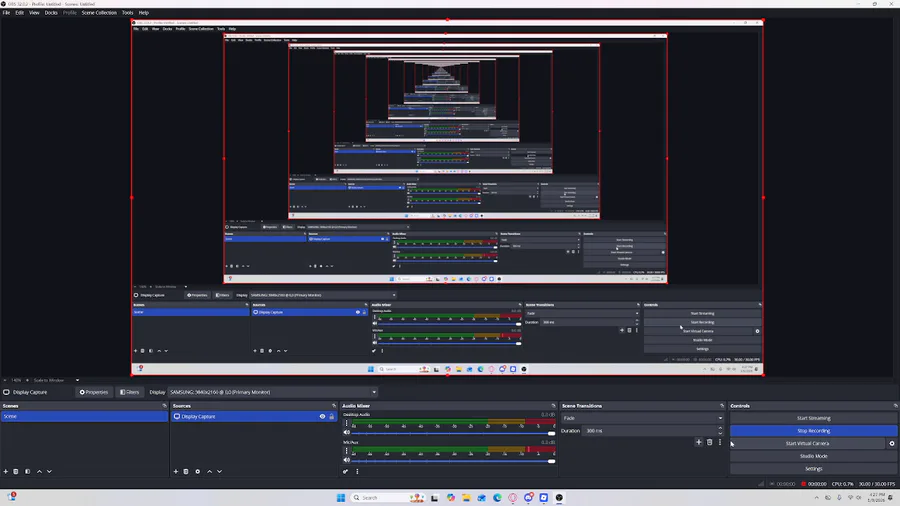The width and height of the screenshot is (900, 506).
Task: Mute Mic/Aux with the speaker icon
Action: point(347,460)
